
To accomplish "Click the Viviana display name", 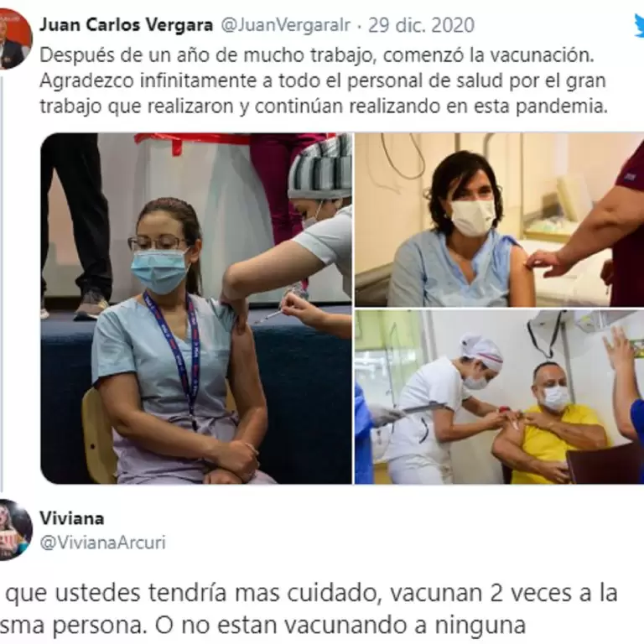I will pyautogui.click(x=72, y=518).
